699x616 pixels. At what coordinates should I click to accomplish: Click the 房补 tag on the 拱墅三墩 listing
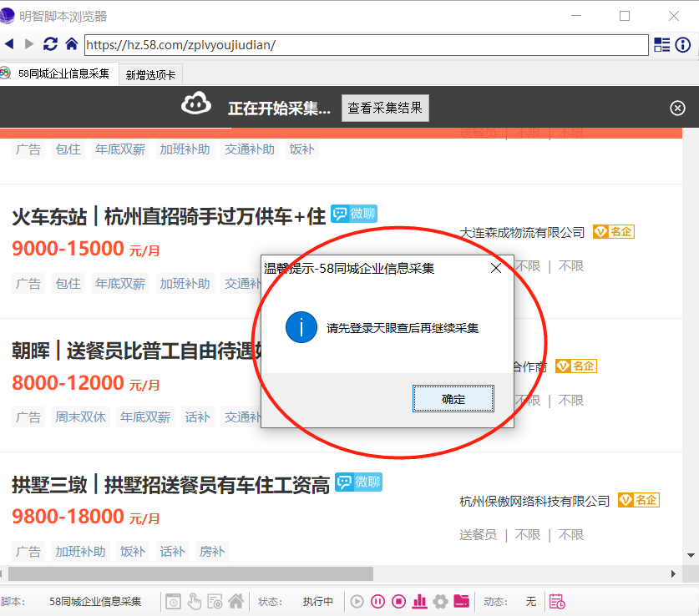pyautogui.click(x=212, y=552)
